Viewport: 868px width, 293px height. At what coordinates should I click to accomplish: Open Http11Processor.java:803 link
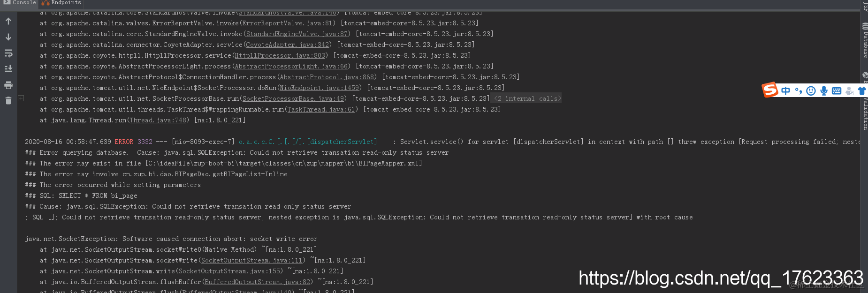pos(280,55)
